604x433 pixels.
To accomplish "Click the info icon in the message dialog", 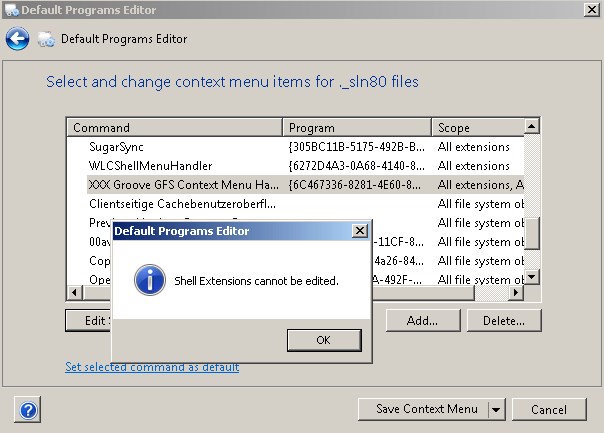I will click(x=150, y=280).
